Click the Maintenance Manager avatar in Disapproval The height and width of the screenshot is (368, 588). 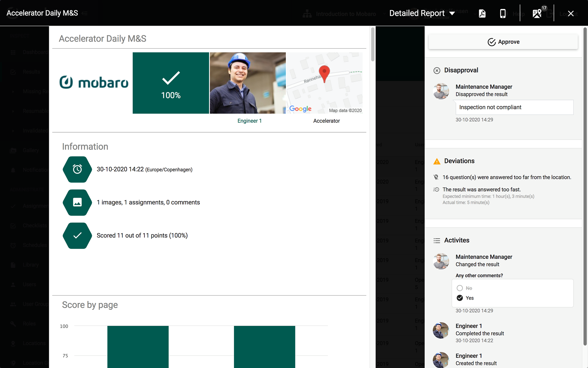click(441, 91)
